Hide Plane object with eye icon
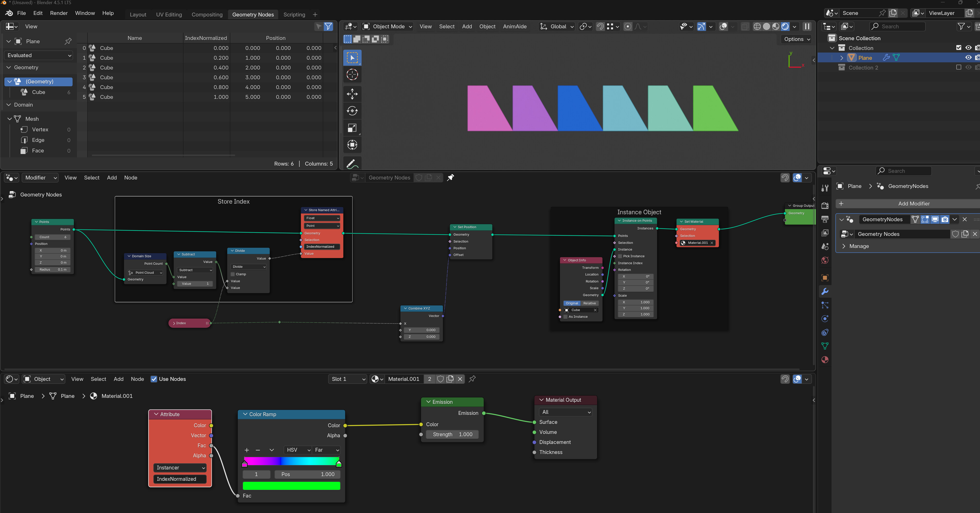 [x=968, y=57]
